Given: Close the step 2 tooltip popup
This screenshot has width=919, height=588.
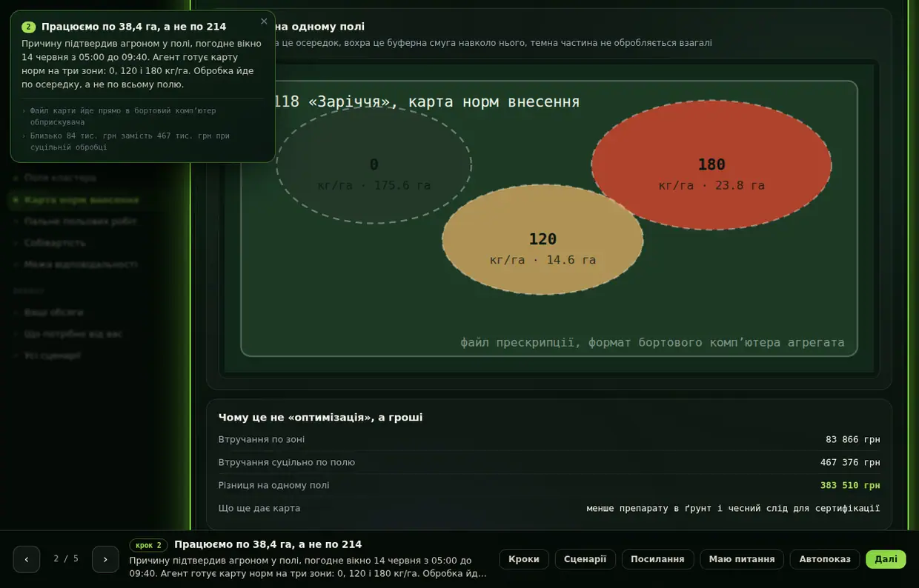Looking at the screenshot, I should pyautogui.click(x=264, y=21).
